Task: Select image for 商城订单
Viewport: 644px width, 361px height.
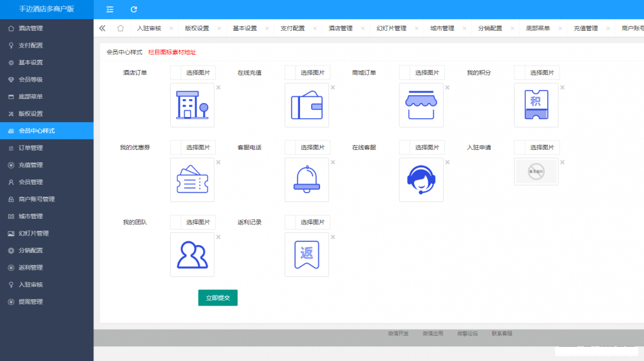Action: coord(427,73)
